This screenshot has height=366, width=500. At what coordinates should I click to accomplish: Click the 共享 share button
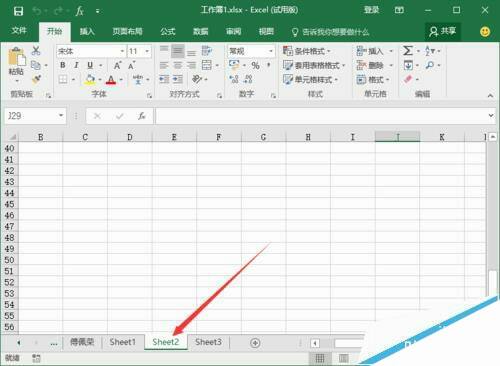[442, 31]
